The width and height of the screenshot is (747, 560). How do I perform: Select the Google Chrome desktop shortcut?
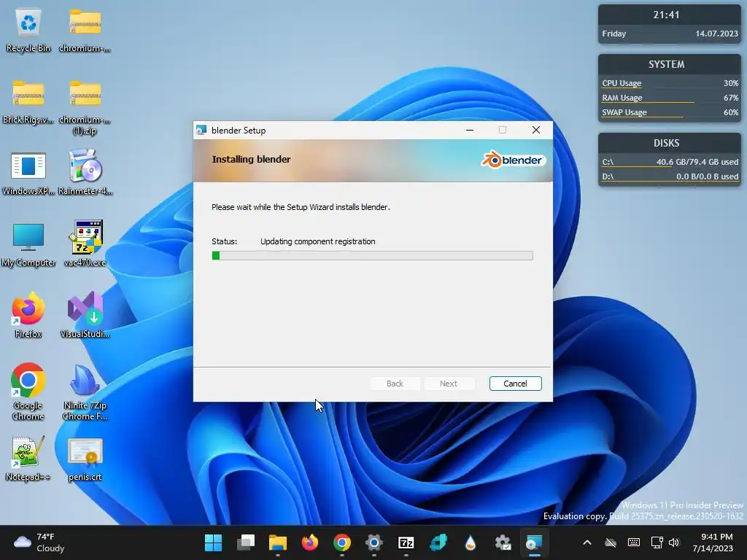pyautogui.click(x=28, y=392)
